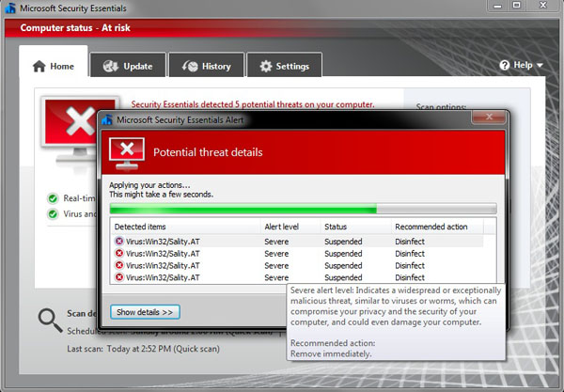Select fourth Virus:Win32/Sality.AT entry text
Viewport: 564px width, 392px height.
163,277
